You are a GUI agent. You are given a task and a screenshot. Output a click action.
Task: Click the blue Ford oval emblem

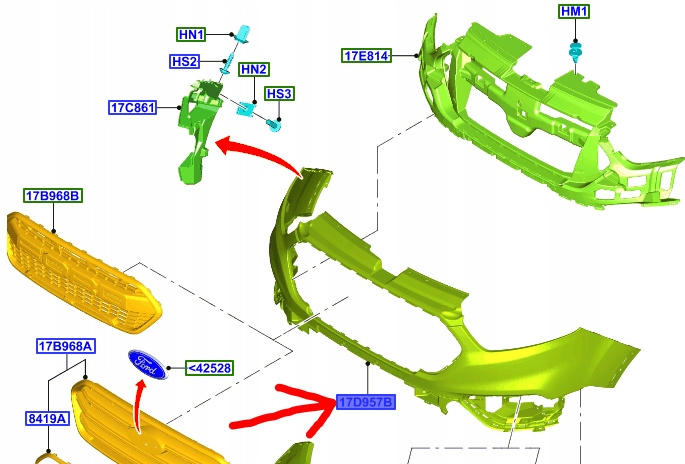pyautogui.click(x=146, y=367)
